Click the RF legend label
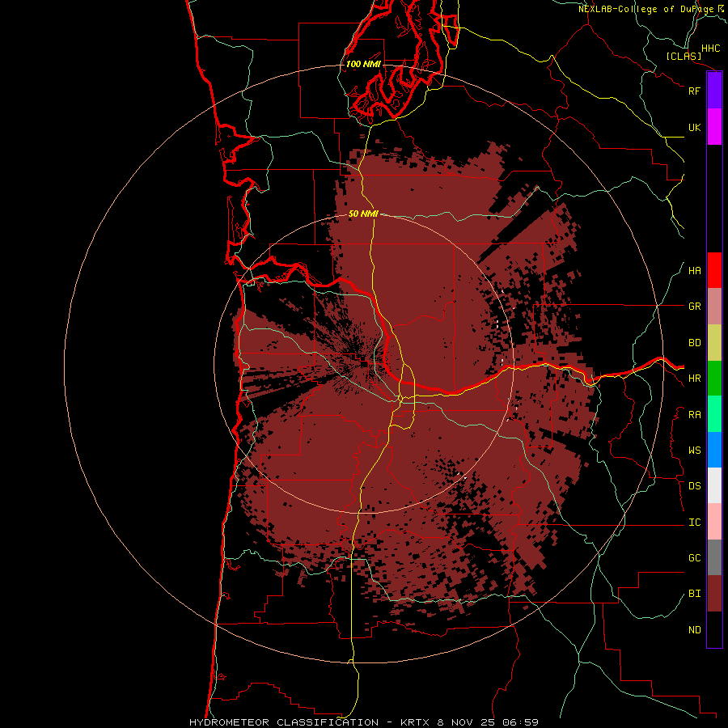The image size is (728, 728). 694,91
